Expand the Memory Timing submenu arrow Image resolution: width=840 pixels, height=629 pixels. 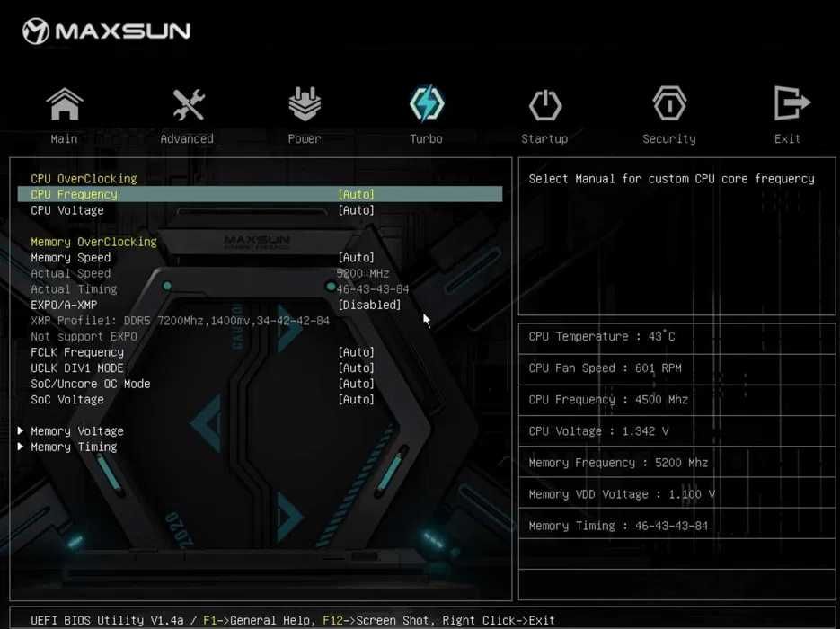click(x=21, y=447)
